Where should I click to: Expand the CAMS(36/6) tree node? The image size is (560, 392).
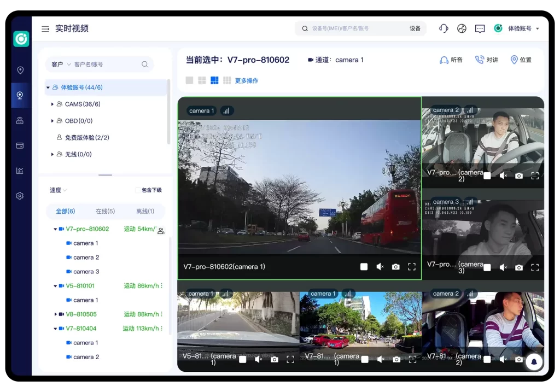tap(52, 104)
